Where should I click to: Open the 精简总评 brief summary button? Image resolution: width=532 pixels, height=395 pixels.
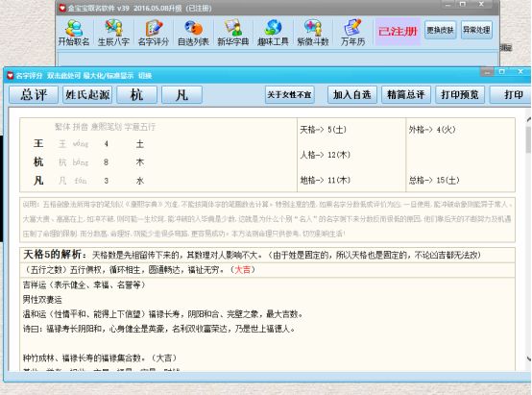tap(406, 95)
